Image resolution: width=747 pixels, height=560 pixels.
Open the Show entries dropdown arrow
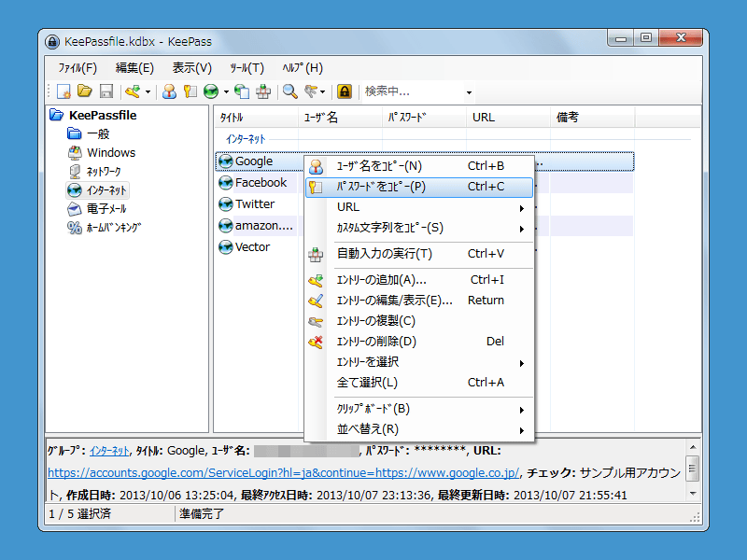coord(323,91)
